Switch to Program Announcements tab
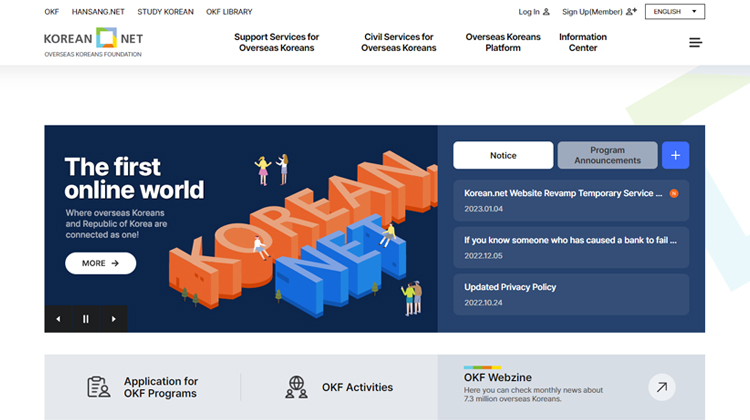 (x=607, y=155)
